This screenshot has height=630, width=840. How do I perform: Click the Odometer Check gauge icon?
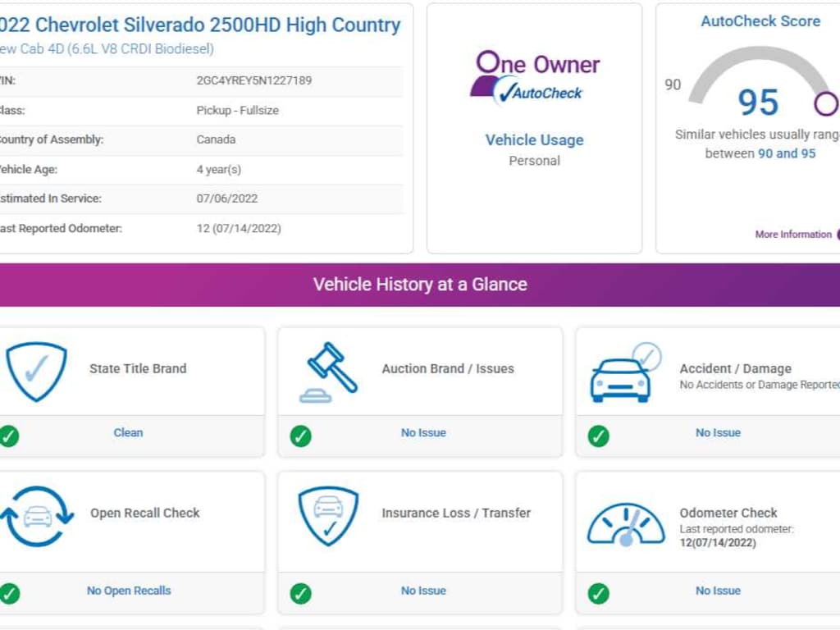625,523
